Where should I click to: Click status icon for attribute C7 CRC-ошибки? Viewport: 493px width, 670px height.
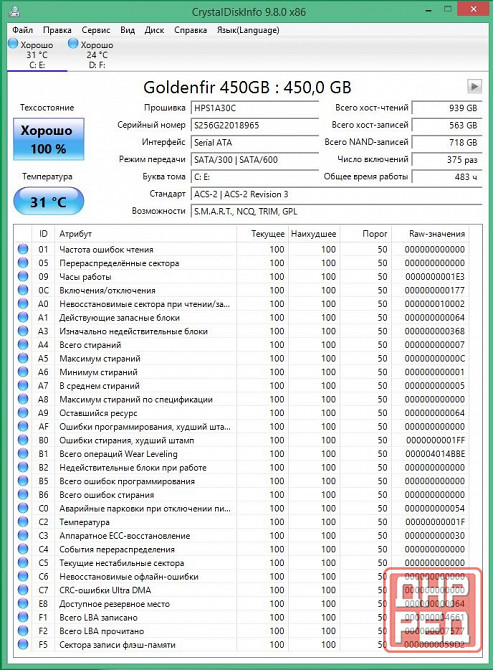pyautogui.click(x=23, y=590)
